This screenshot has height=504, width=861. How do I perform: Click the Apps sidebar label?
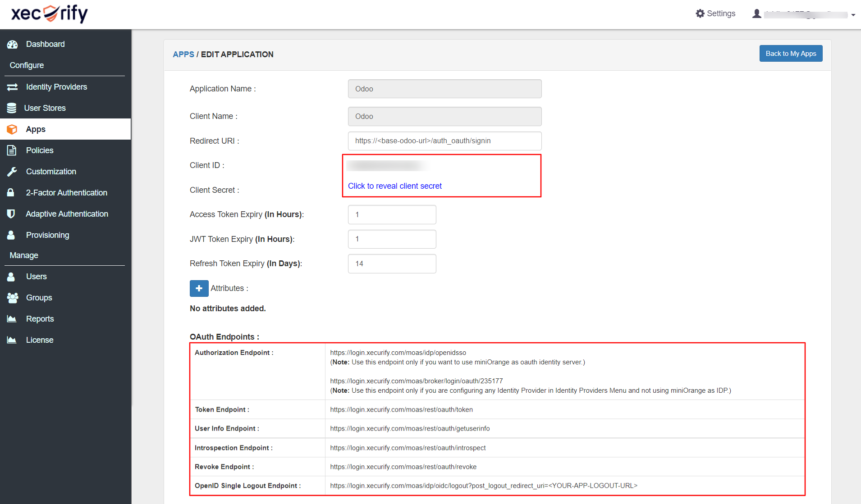point(36,129)
